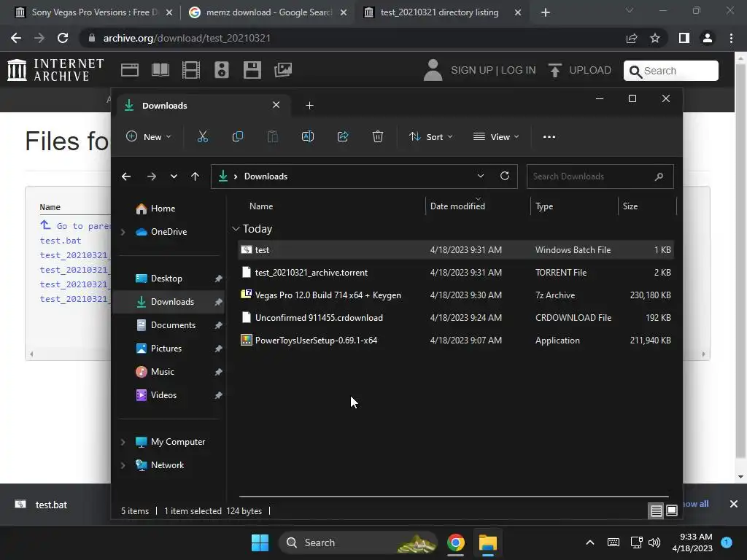This screenshot has height=560, width=747.
Task: Click Internet Archive Texts book icon
Action: point(160,70)
